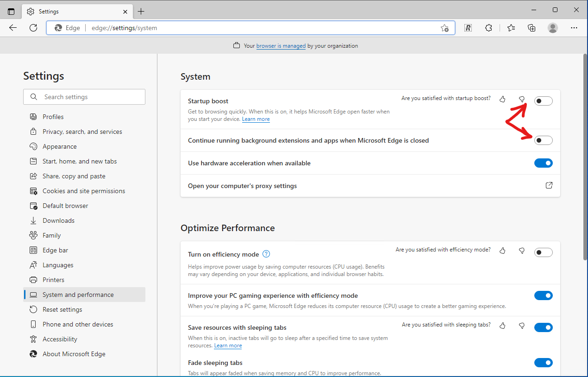Click the efficiency mode help icon
The image size is (588, 377).
266,254
